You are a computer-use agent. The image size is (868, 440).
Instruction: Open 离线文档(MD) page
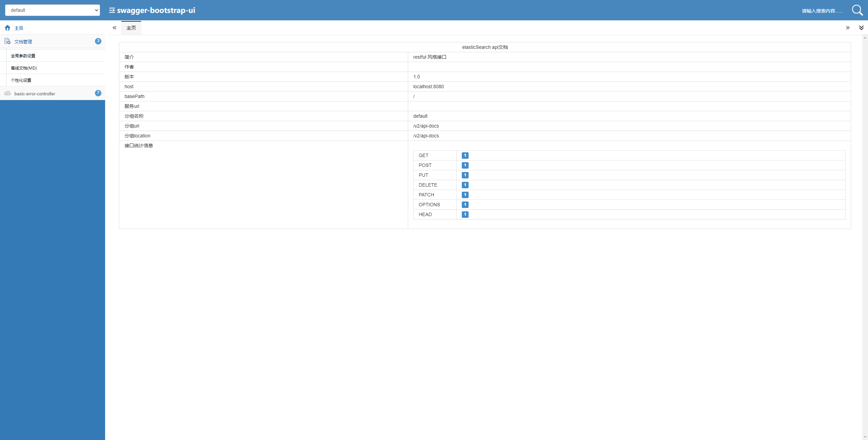click(23, 68)
